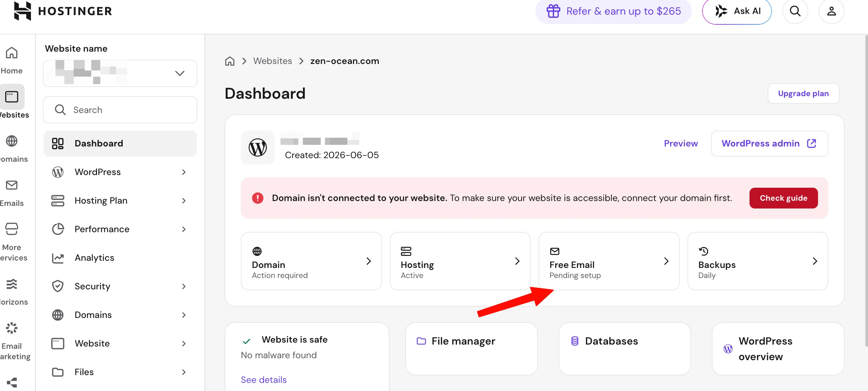Expand the Security sidebar chevron
Image resolution: width=868 pixels, height=391 pixels.
[x=184, y=286]
